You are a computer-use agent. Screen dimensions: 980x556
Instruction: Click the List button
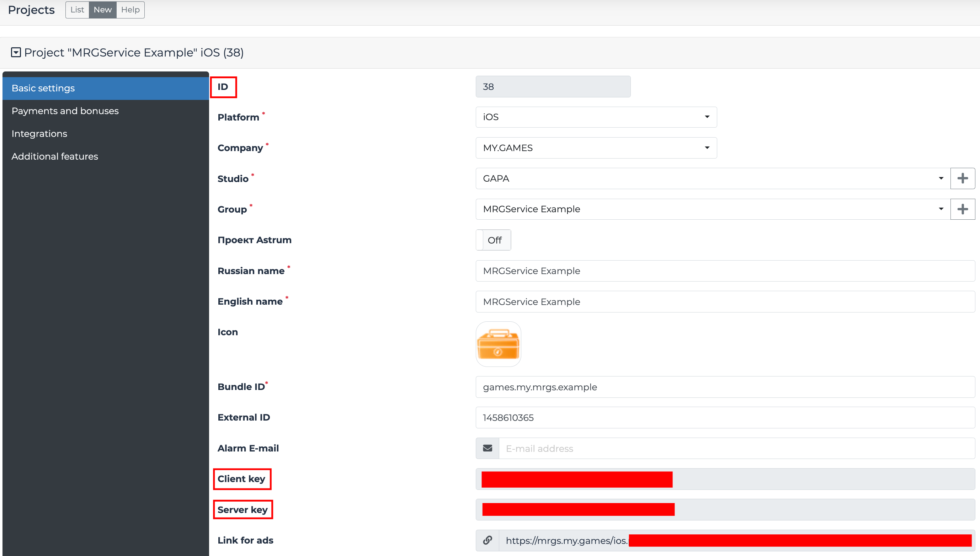pyautogui.click(x=77, y=10)
